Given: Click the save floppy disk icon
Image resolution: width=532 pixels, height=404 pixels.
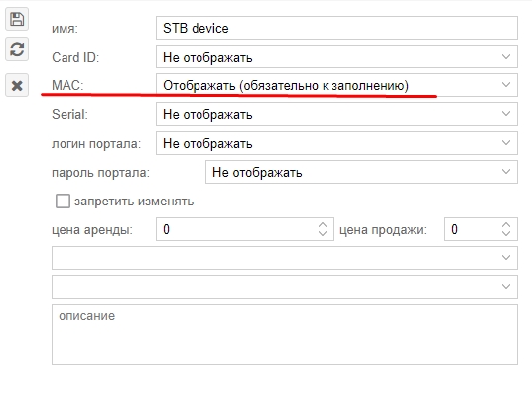Looking at the screenshot, I should [x=17, y=19].
